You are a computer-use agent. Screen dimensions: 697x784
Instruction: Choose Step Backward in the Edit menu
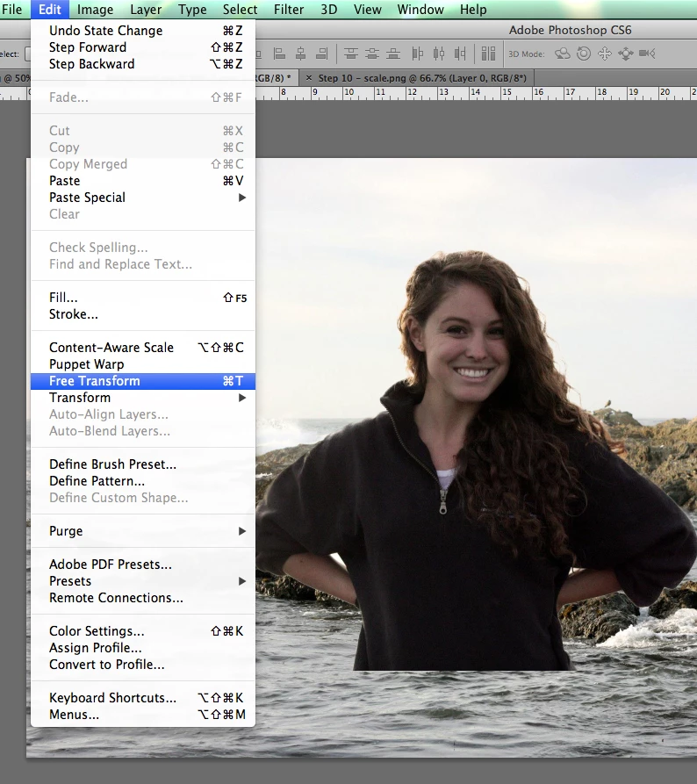click(143, 64)
